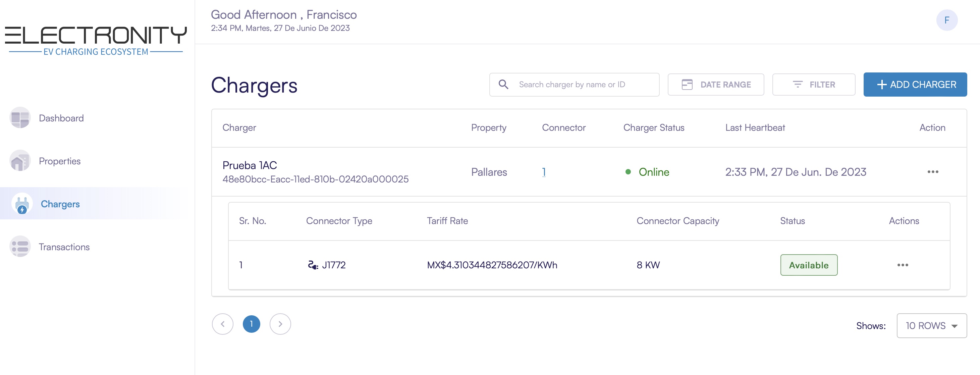
Task: Open the user avatar F
Action: 946,20
